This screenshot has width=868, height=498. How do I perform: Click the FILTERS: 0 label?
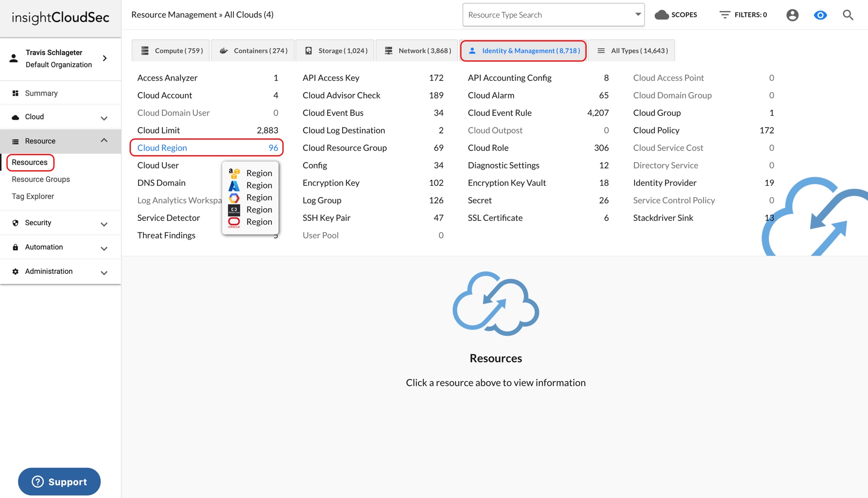(x=750, y=15)
